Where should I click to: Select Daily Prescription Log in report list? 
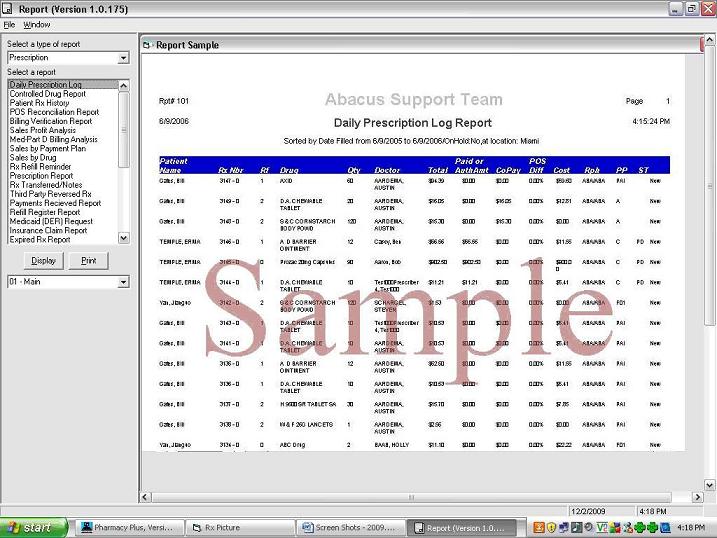63,85
